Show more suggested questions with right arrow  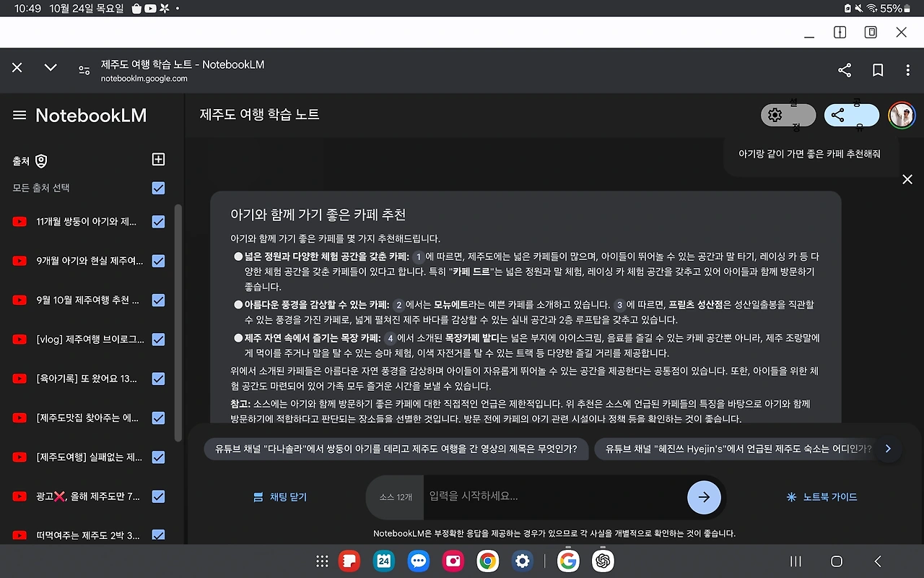(x=888, y=449)
